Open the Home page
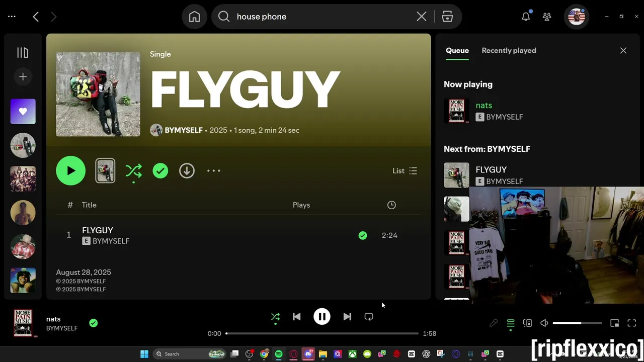 coord(194,17)
